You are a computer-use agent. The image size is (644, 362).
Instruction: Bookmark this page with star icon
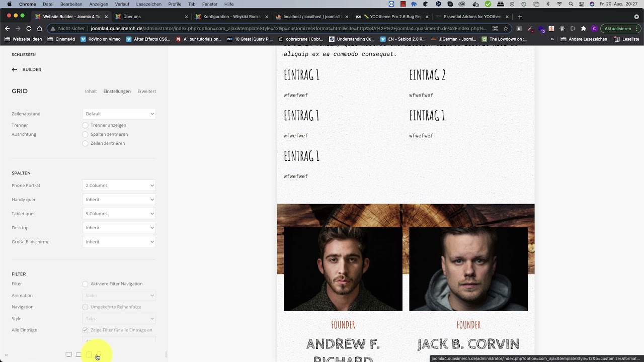(506, 29)
